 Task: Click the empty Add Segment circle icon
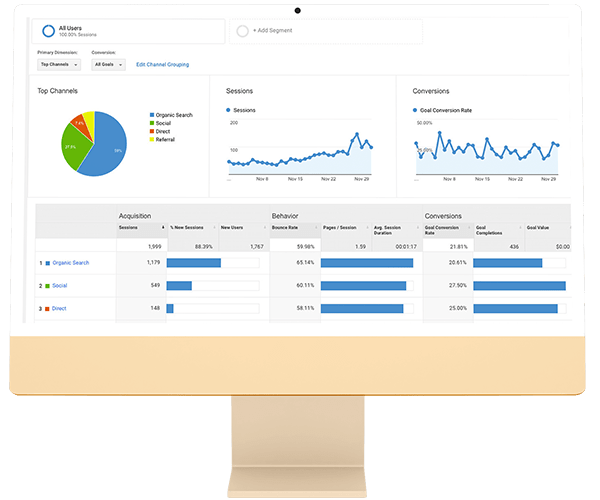(242, 31)
